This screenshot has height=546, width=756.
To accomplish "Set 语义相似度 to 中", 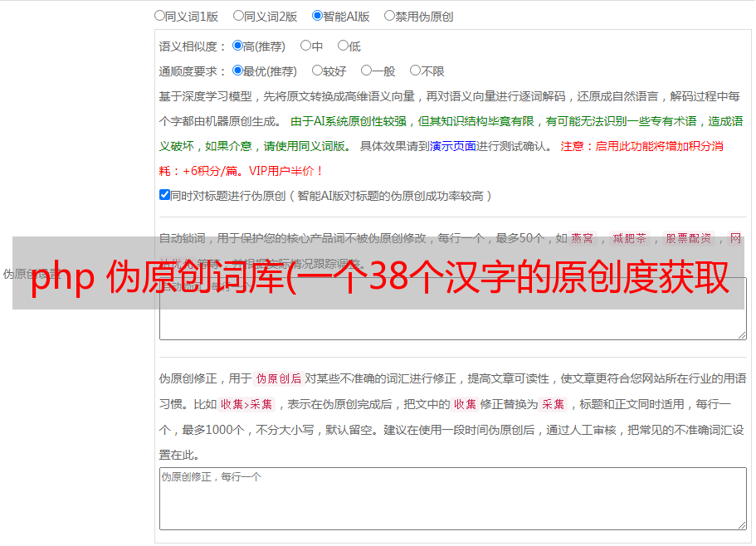I will click(x=305, y=46).
